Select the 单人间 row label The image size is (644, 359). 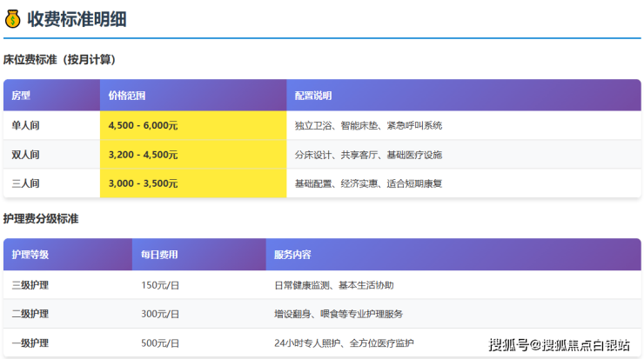pyautogui.click(x=25, y=125)
